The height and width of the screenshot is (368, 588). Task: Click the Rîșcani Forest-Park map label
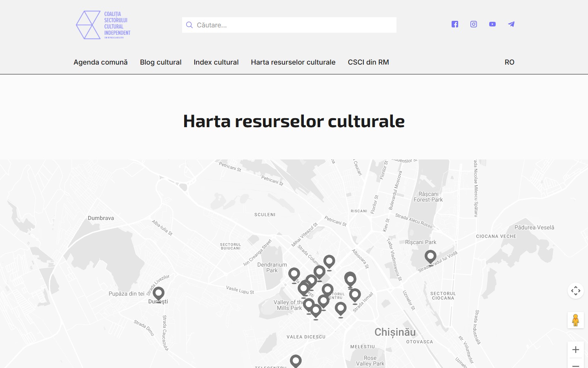pos(428,197)
